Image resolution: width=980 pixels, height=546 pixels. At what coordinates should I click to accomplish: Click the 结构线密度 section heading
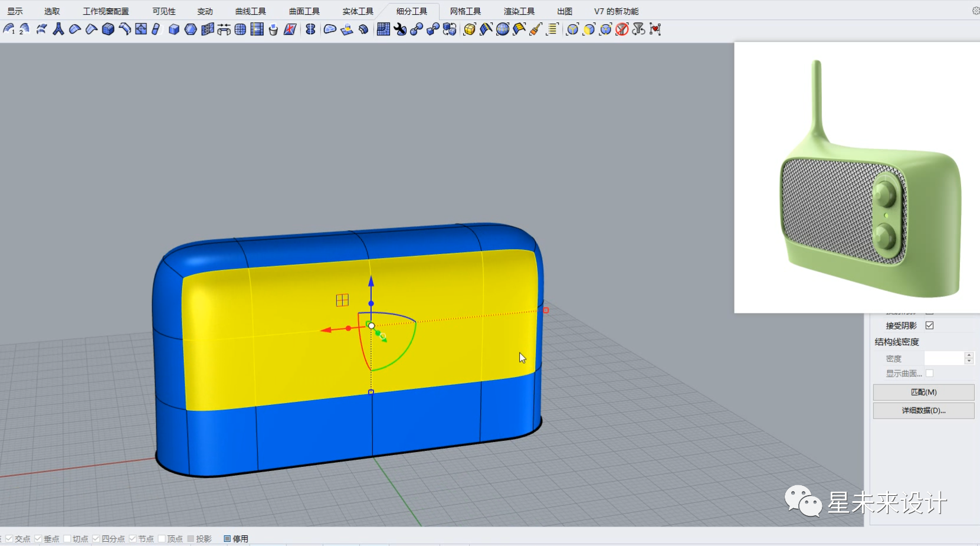click(x=897, y=342)
